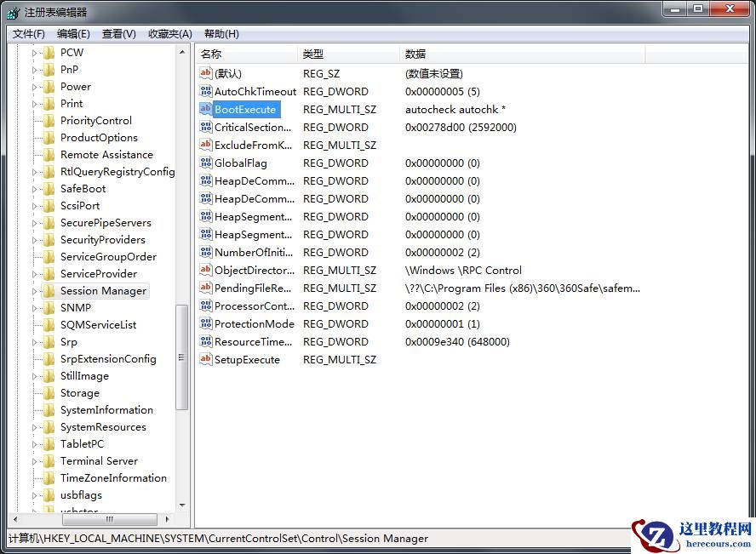756x554 pixels.
Task: Expand the SNMP tree node
Action: tap(34, 307)
